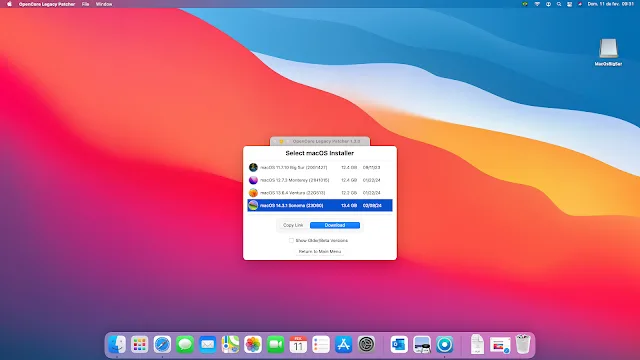Open Control Center from the menu bar
640x360 pixels.
point(569,4)
